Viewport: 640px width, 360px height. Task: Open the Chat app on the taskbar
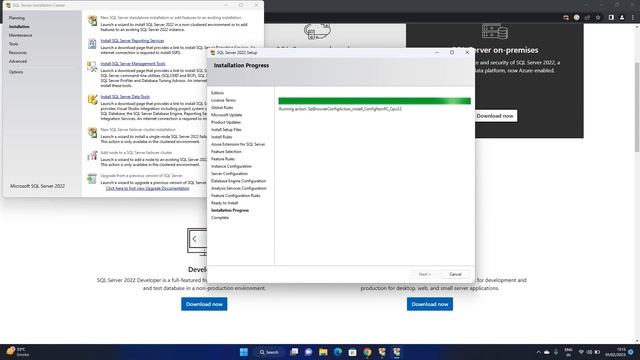pos(309,352)
